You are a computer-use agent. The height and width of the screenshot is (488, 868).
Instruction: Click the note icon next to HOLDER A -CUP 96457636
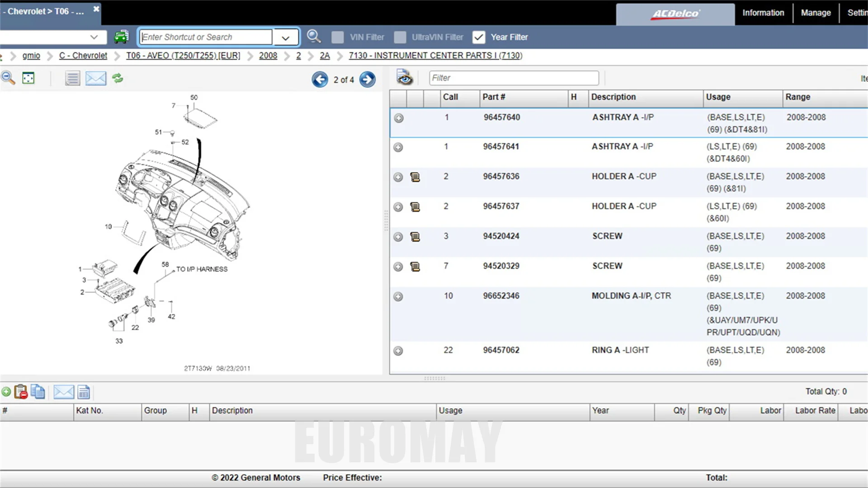pyautogui.click(x=415, y=177)
